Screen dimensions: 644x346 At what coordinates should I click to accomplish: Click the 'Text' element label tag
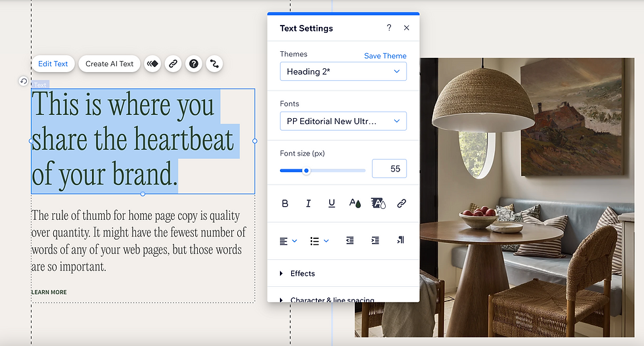click(40, 85)
